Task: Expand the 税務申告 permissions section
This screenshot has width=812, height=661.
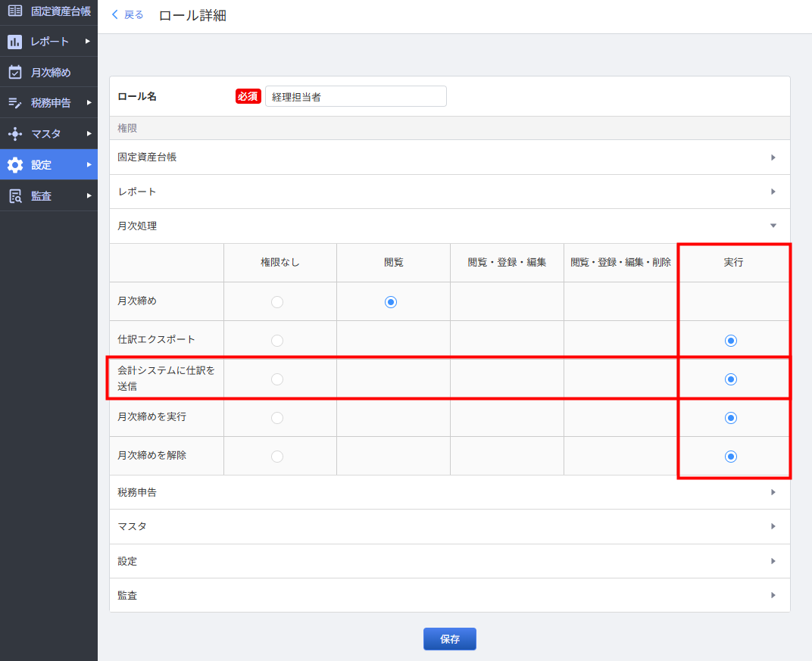Action: pyautogui.click(x=773, y=492)
